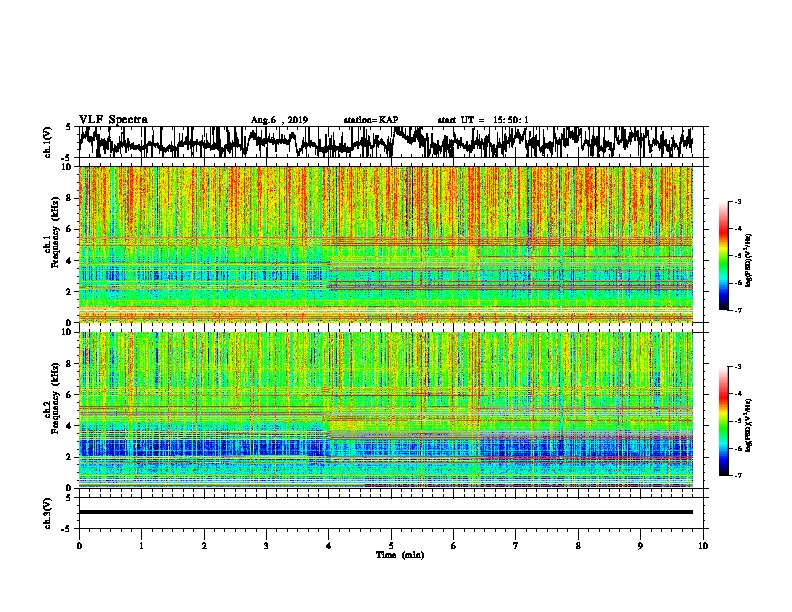Click the thick black ch.3 trace line
Screen dimensions: 792x612
tap(385, 512)
